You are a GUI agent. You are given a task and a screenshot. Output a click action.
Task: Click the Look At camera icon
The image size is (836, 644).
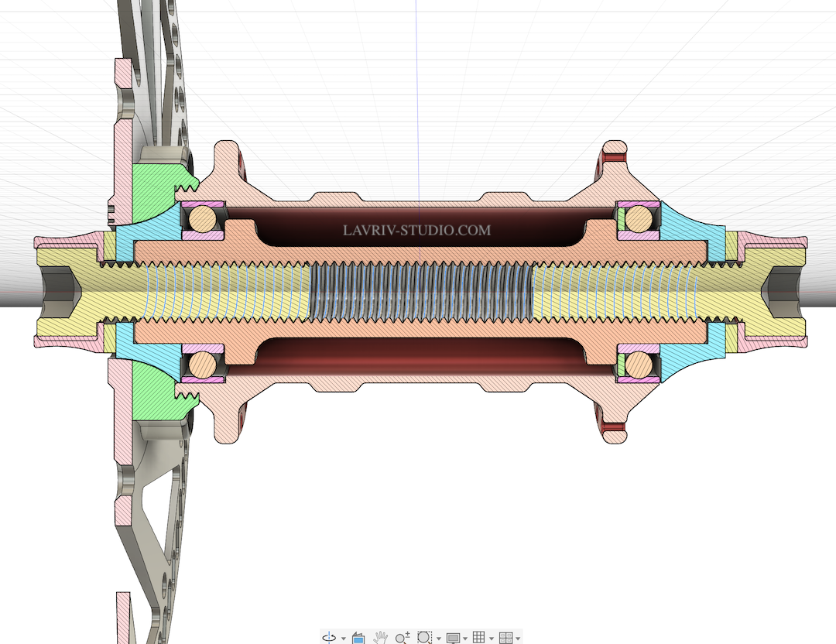(358, 637)
